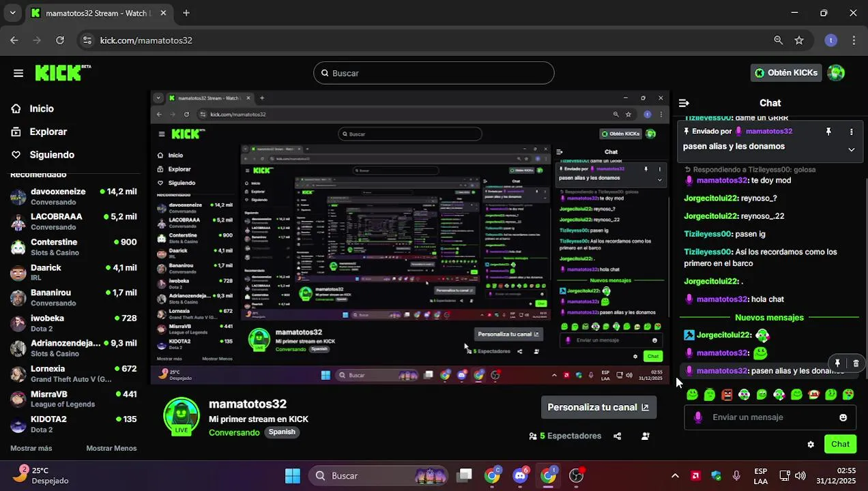Open the Chrome three-dot menu
This screenshot has width=868, height=491.
pos(854,40)
